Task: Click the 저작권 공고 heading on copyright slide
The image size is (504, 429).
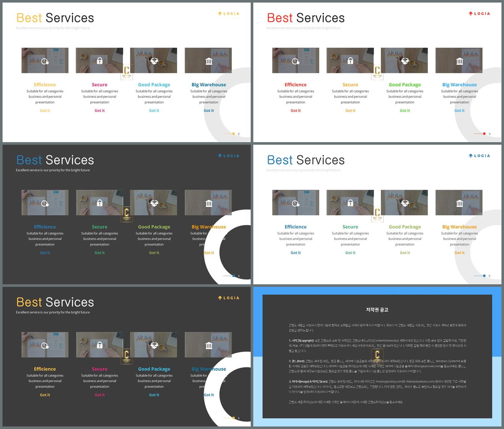Action: coord(377,310)
